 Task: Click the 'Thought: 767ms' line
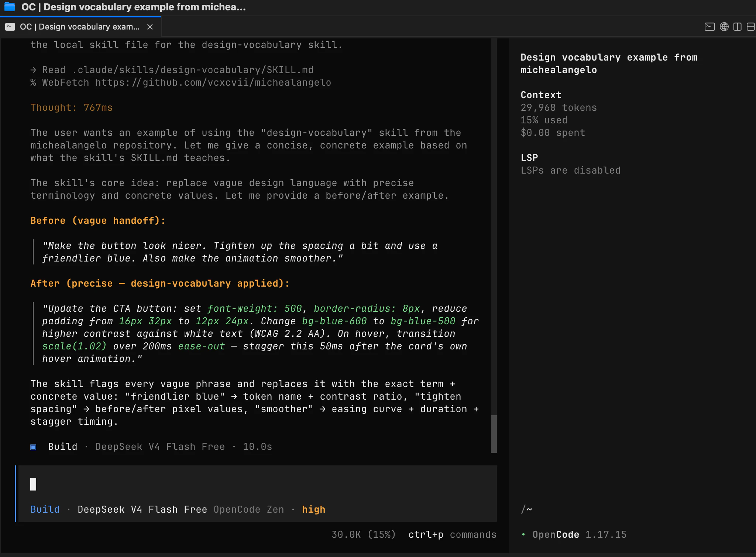point(72,107)
